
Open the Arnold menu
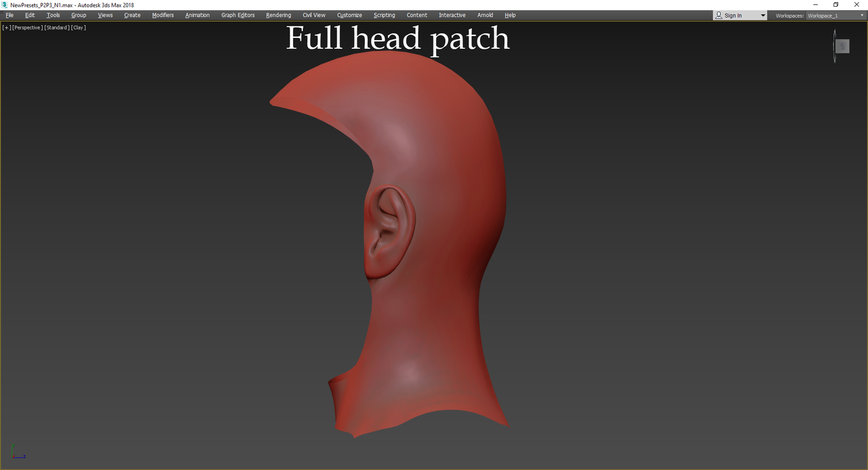pyautogui.click(x=485, y=15)
